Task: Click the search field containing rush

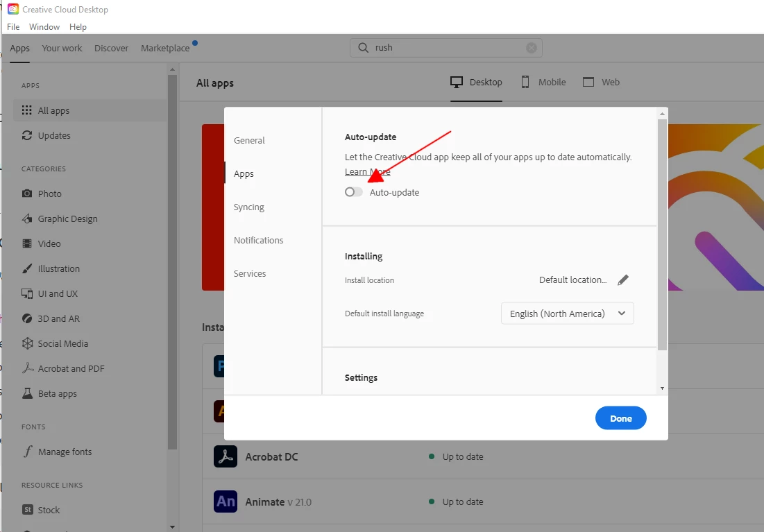Action: click(445, 48)
